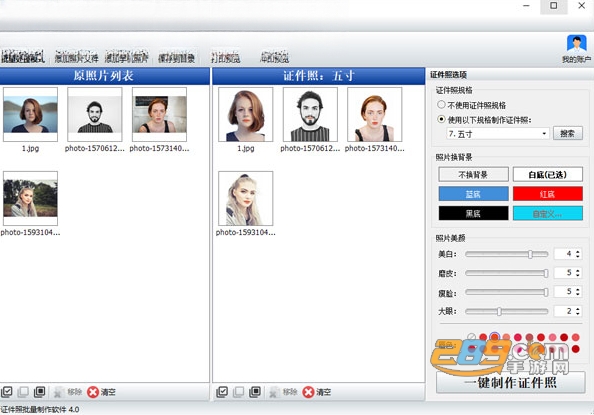Click the deselect-all icon under ID photo list
Viewport: 594px width, 415px height.
point(238,392)
